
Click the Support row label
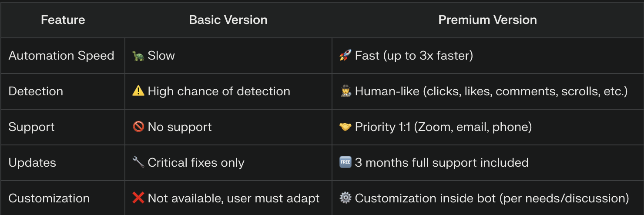[x=31, y=127]
